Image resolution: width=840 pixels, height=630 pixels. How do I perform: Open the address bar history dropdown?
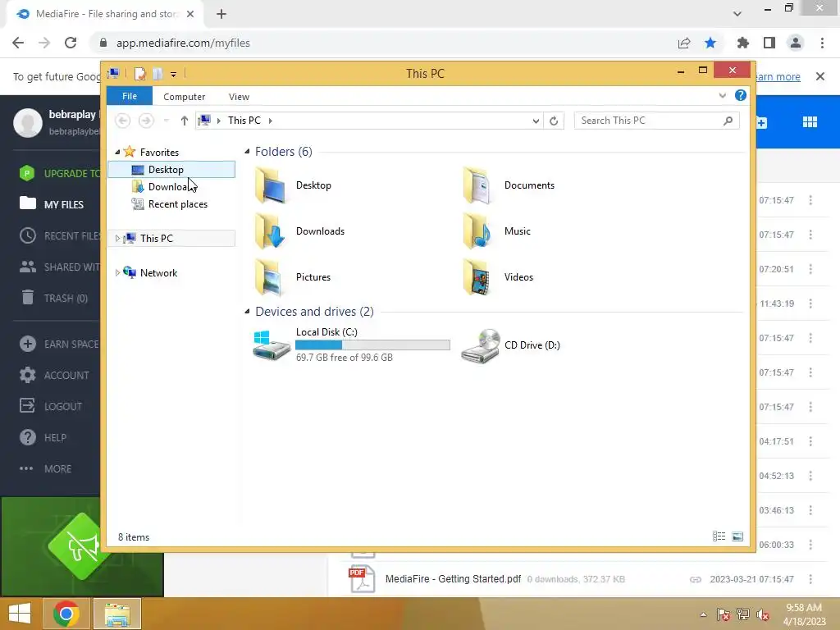coord(536,121)
